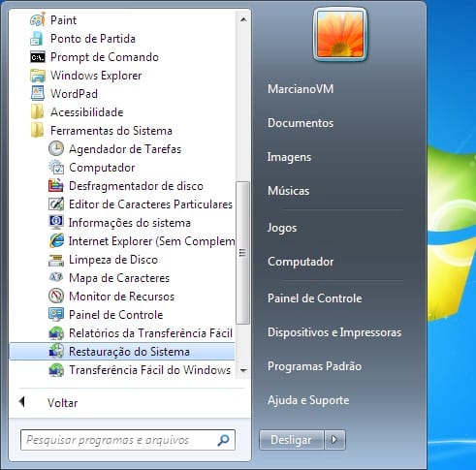Open Documentos in the right pane
The width and height of the screenshot is (476, 470).
pyautogui.click(x=301, y=123)
